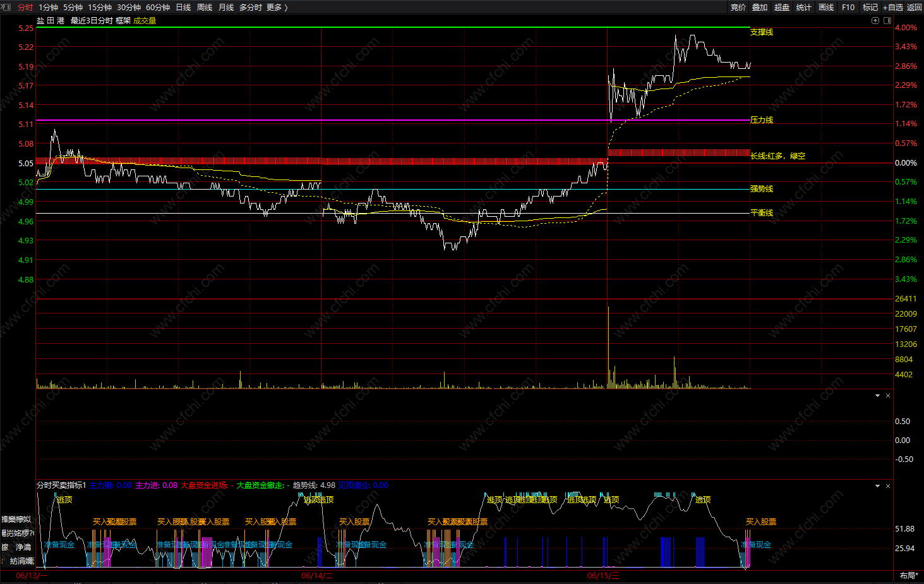This screenshot has width=924, height=584.
Task: Open the 周线 weekly chart tab
Action: click(x=205, y=8)
